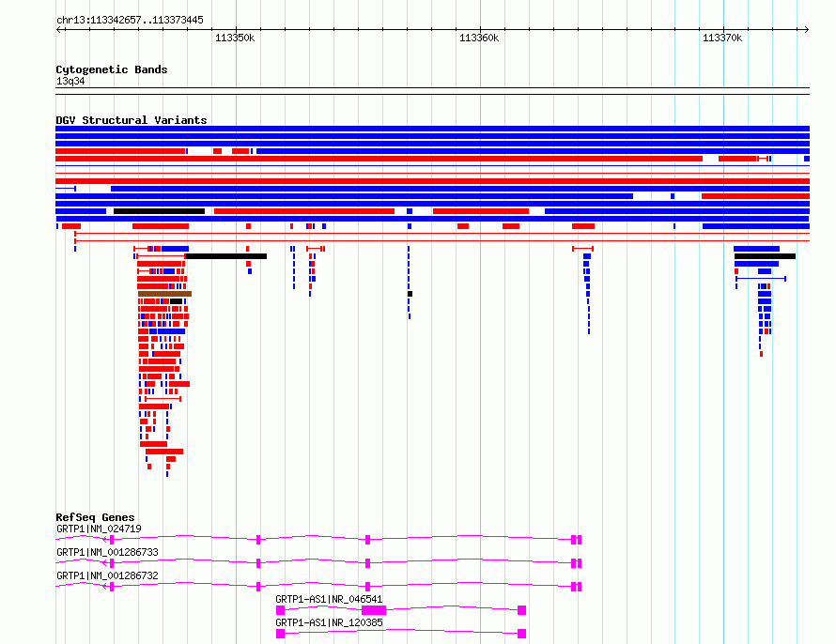Click the brown structural variant bar
This screenshot has width=836, height=644.
click(x=164, y=294)
